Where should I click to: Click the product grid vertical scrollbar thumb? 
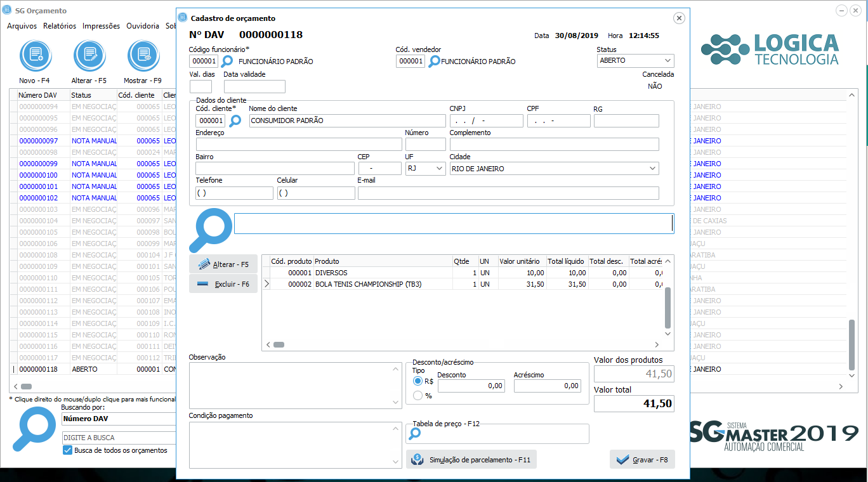coord(667,308)
